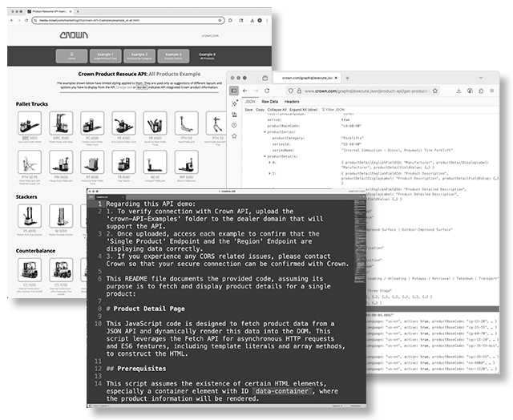This screenshot has width=513, height=420.
Task: Follow the crown.com link in demo page header
Action: (210, 35)
